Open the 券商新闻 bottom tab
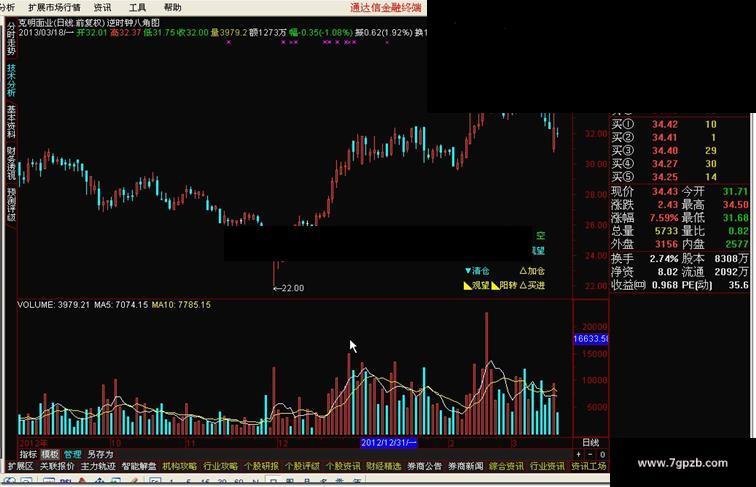Viewport: 756px width, 487px height. 465,466
